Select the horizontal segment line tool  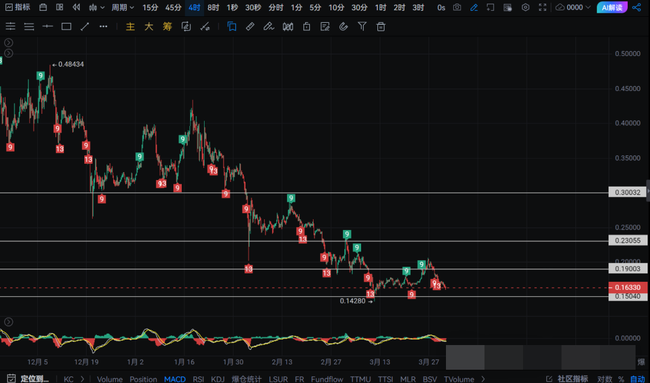point(48,27)
